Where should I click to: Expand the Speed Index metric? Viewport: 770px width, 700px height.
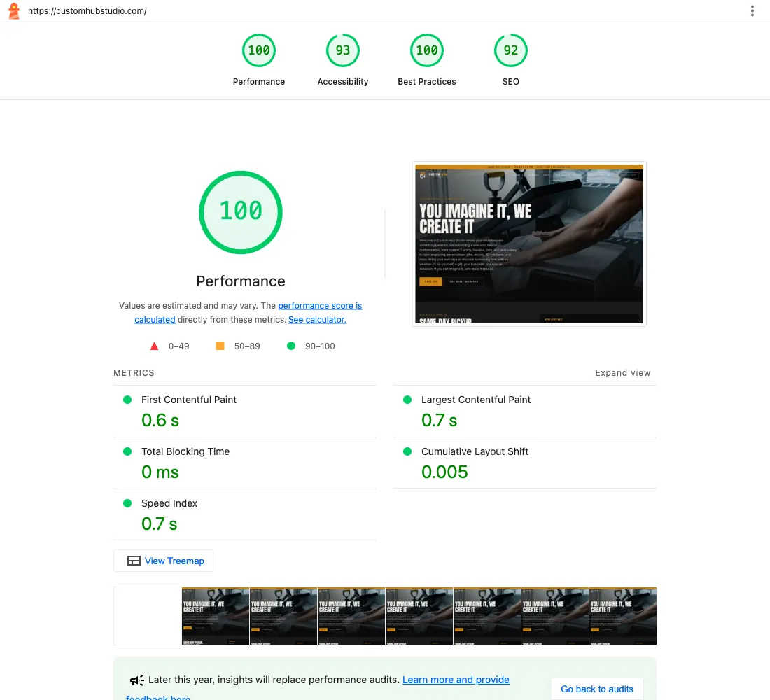point(245,514)
